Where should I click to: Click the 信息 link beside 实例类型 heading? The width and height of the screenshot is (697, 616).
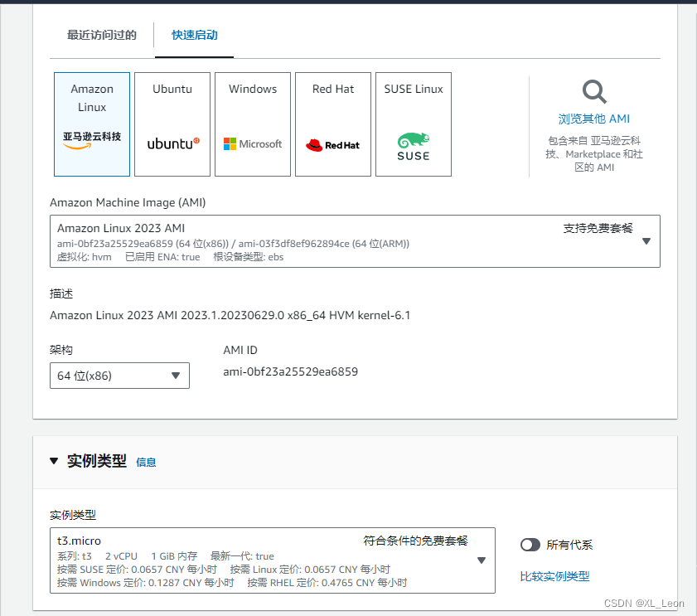click(x=147, y=463)
